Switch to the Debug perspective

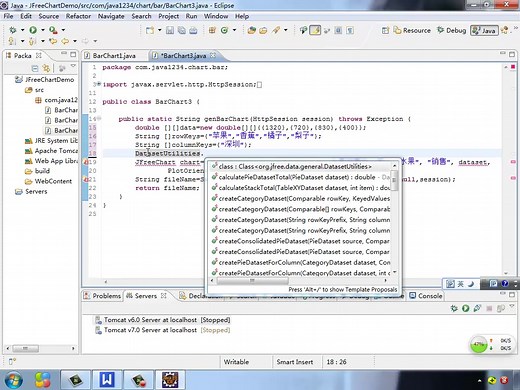coord(451,30)
